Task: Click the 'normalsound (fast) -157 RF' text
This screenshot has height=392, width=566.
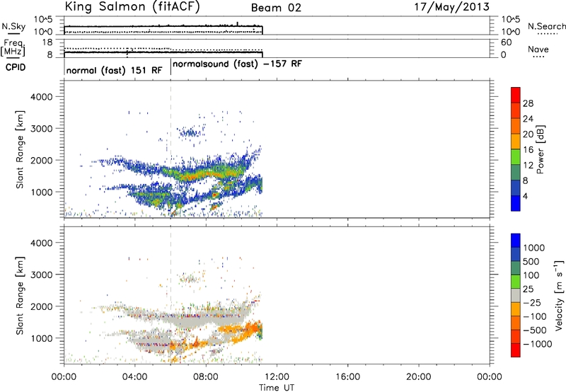Action: [x=237, y=64]
